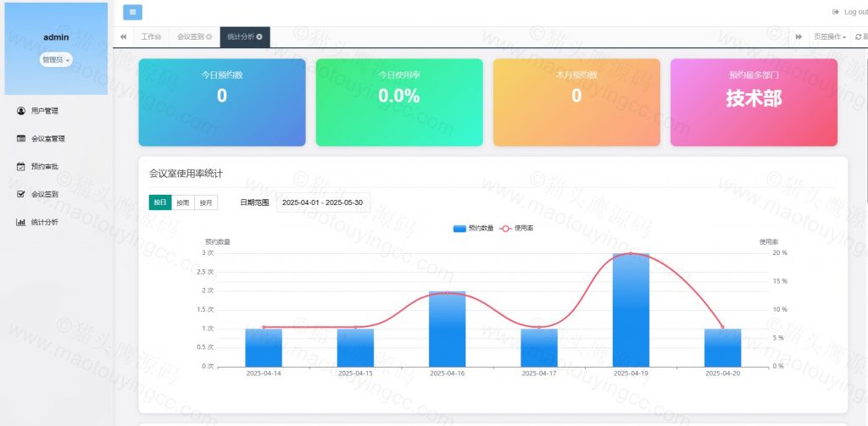
Task: Select 按月 monthly view
Action: coord(206,202)
